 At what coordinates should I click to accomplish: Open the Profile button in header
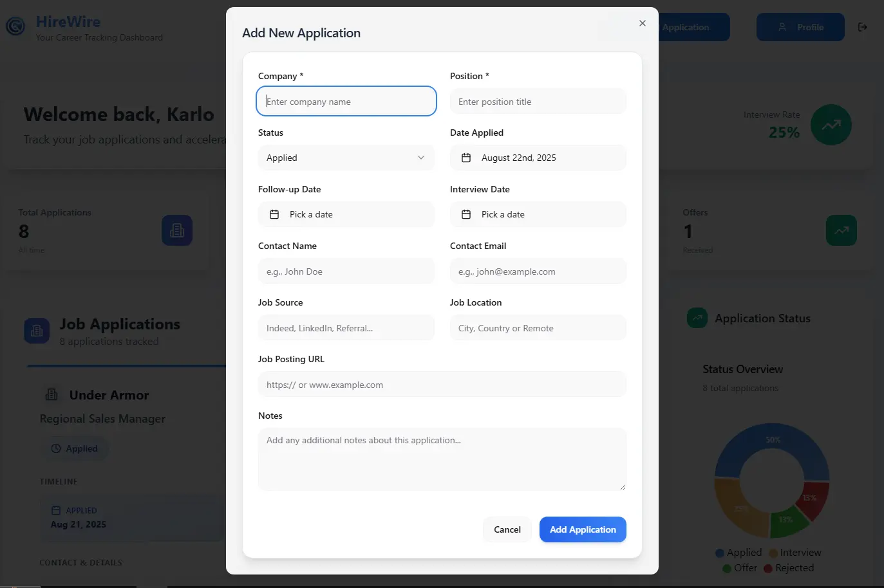click(x=800, y=27)
